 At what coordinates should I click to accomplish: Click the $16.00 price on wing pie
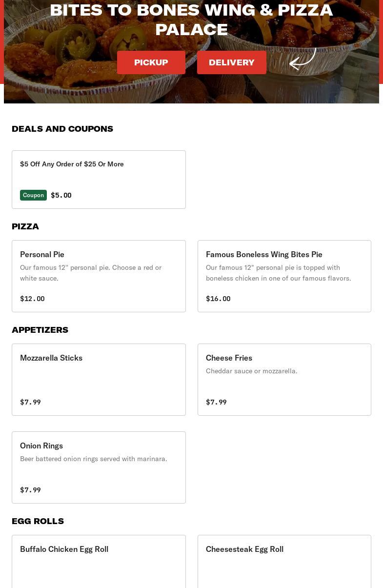218,299
